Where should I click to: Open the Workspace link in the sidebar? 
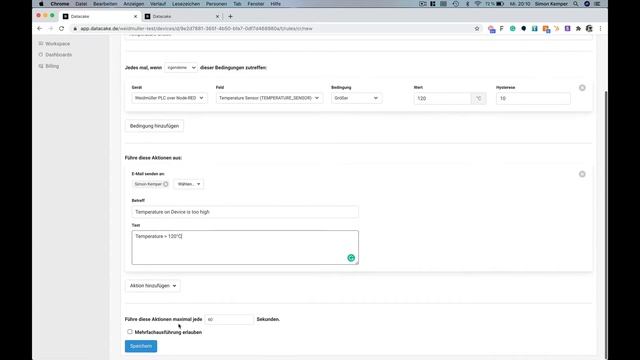point(58,43)
